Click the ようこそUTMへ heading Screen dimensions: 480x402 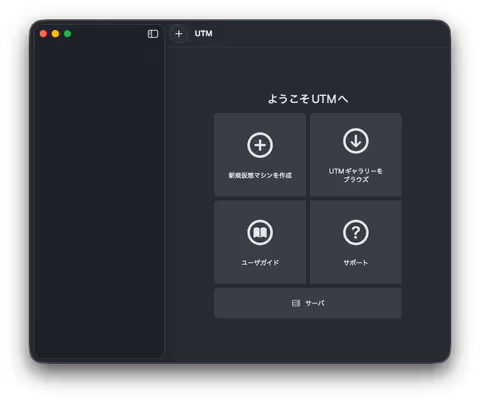point(308,99)
